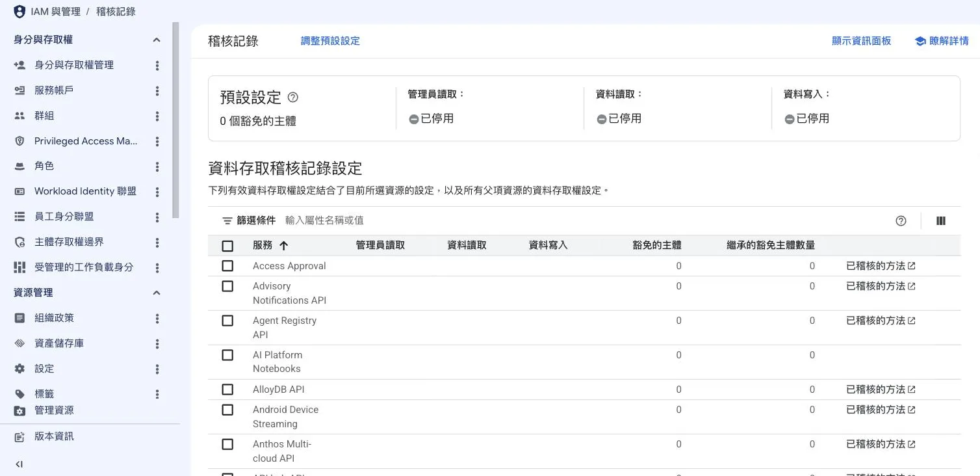Click 顯示資訊面板 button
Viewport: 980px width, 476px height.
tap(861, 41)
